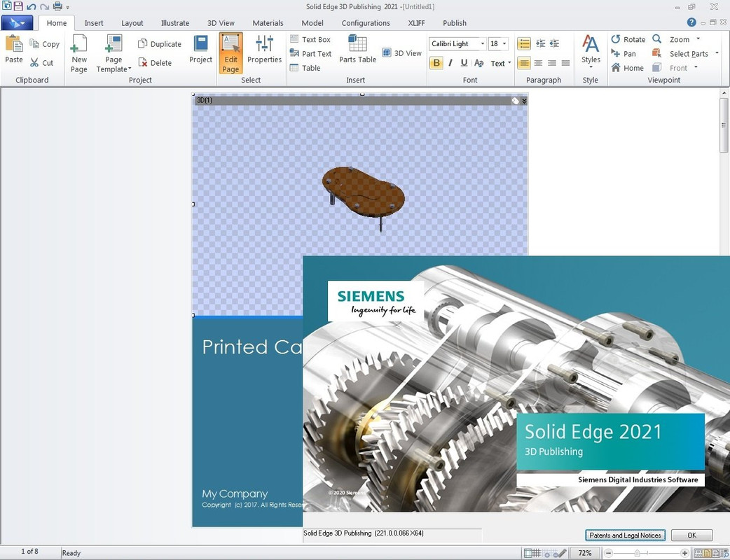Click the 72% zoom level button

tap(585, 553)
